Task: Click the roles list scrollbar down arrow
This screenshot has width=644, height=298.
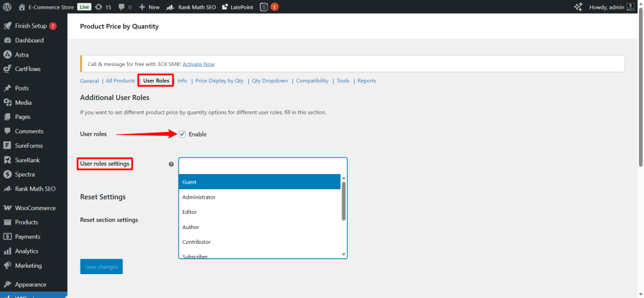Action: click(343, 254)
